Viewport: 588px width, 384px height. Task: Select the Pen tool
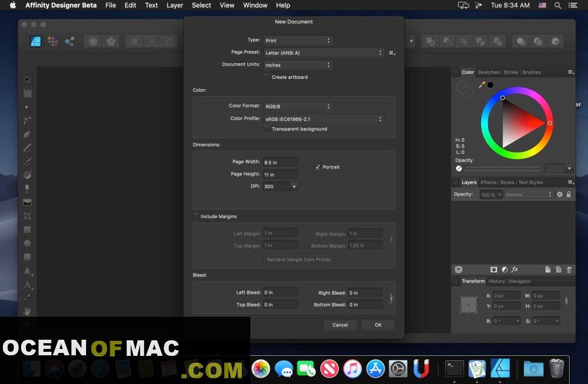pos(27,134)
